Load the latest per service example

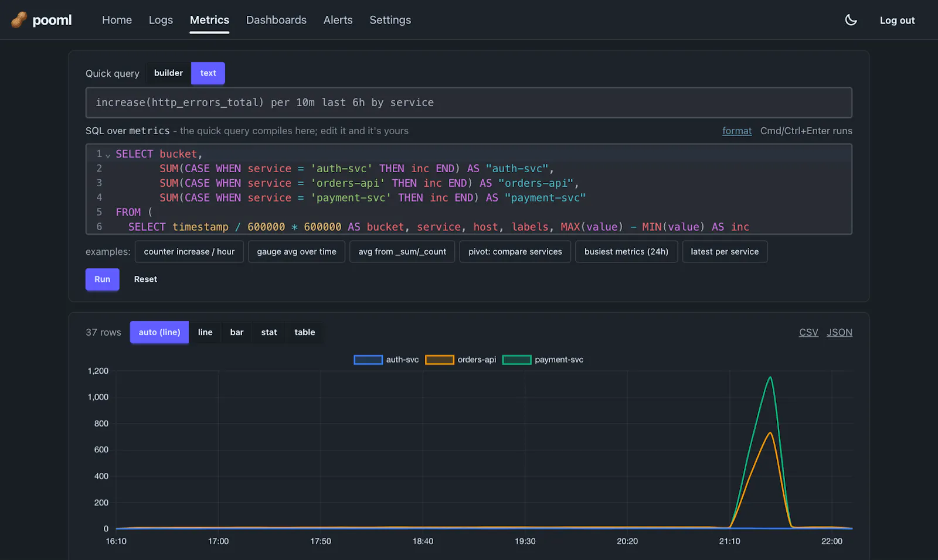tap(725, 251)
